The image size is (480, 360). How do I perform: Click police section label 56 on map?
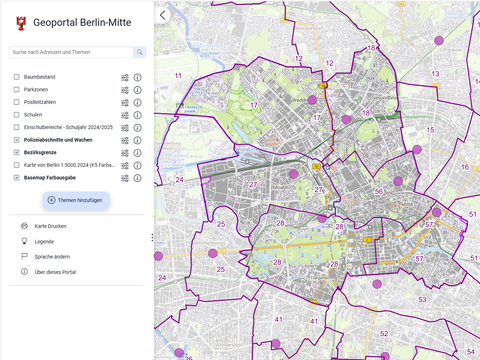[x=379, y=191]
